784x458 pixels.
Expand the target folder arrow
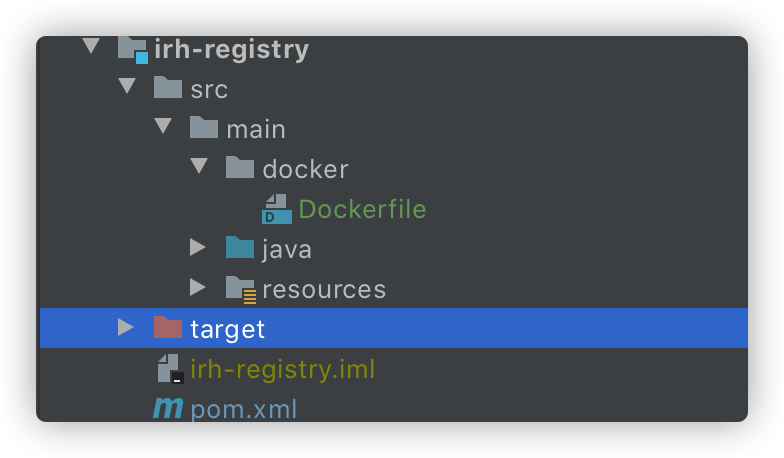pos(125,327)
